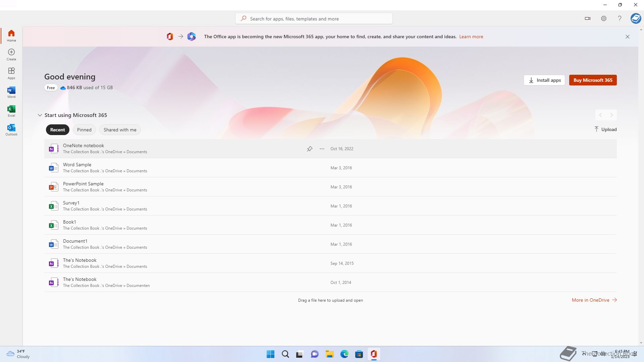Open settings gear icon
The image size is (644, 362).
click(604, 18)
